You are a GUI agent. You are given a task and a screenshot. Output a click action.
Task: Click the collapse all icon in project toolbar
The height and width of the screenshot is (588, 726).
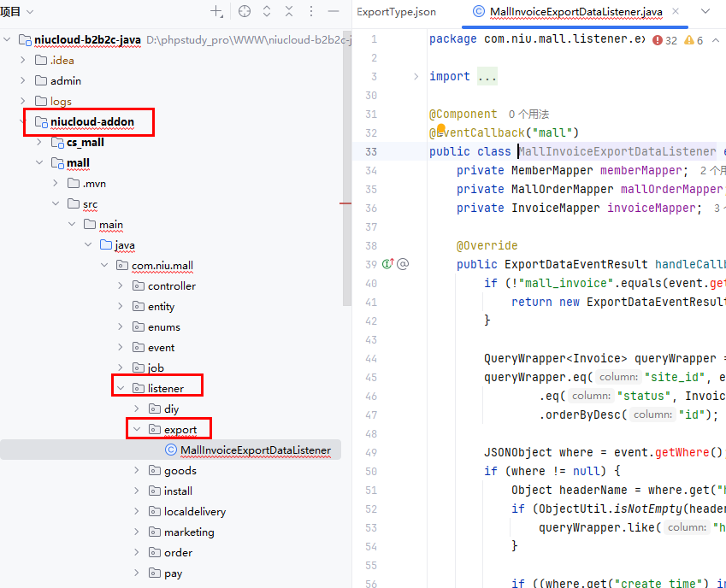(289, 12)
